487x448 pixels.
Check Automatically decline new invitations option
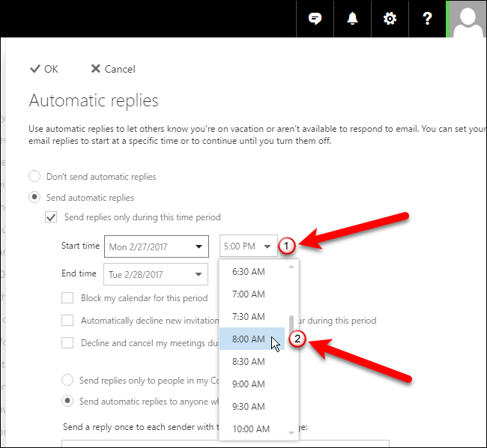[x=68, y=321]
